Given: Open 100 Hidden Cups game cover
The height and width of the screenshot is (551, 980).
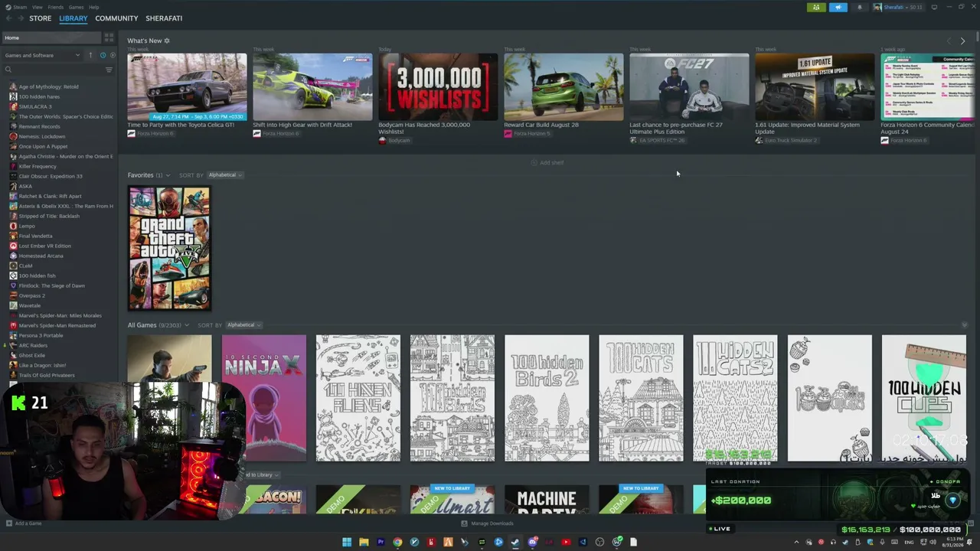Looking at the screenshot, I should pos(924,398).
